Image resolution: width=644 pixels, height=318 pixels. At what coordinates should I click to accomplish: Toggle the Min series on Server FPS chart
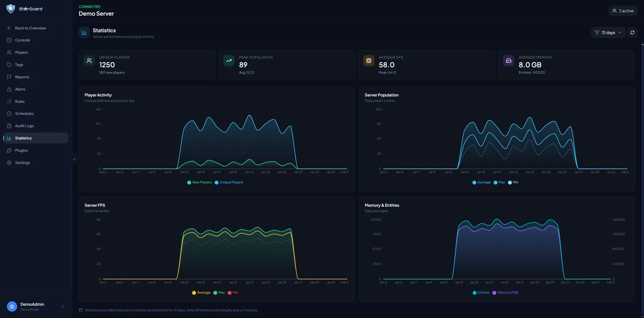coord(233,292)
